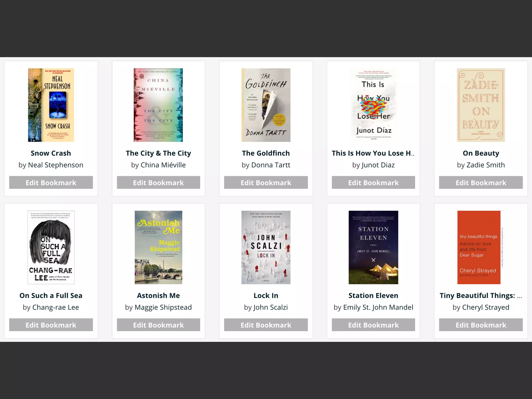This screenshot has width=532, height=399.
Task: Click Edit Bookmark under Snow Crash
Action: click(51, 182)
